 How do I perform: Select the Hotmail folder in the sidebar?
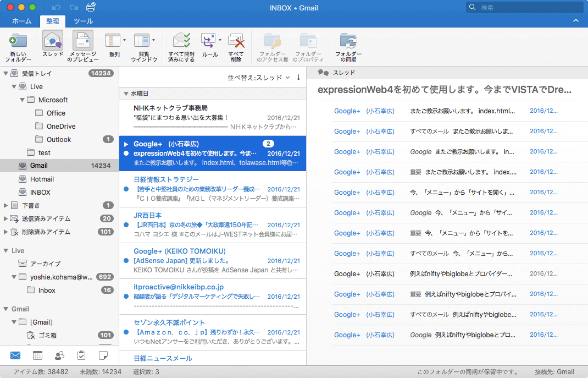pyautogui.click(x=42, y=179)
